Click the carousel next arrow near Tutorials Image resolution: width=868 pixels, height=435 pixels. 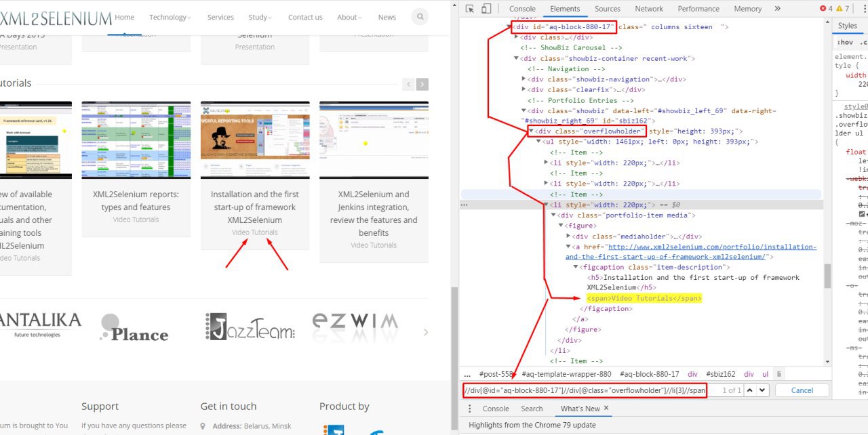coord(422,84)
